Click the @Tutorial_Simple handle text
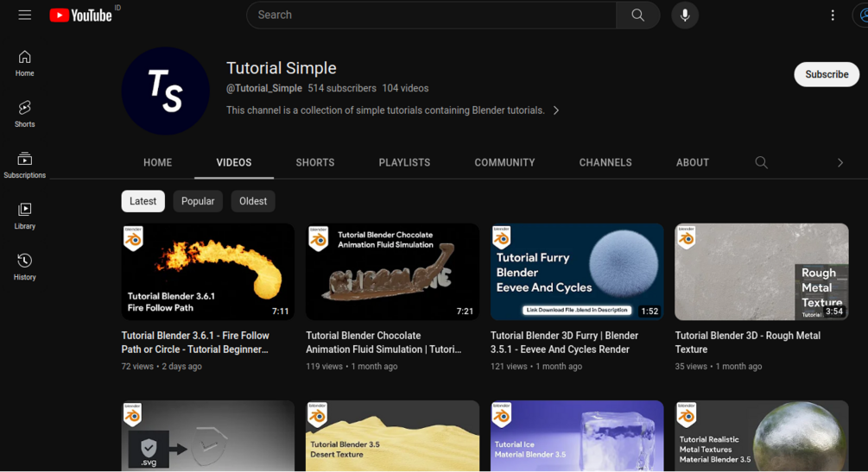The image size is (868, 472). point(264,89)
